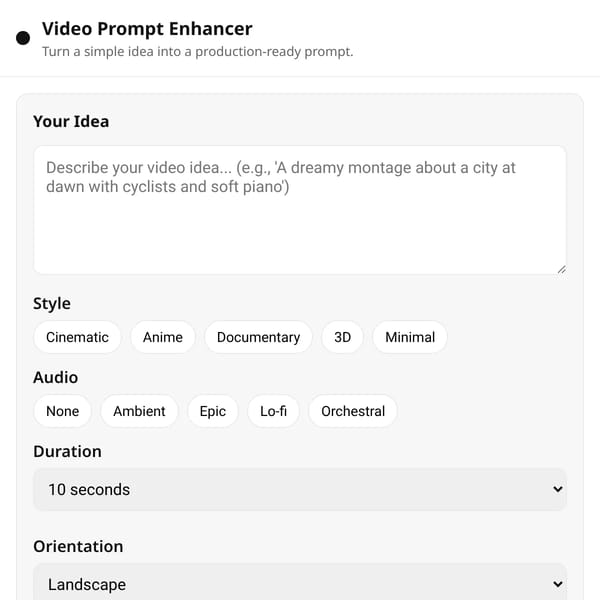Click the black dot logo icon

(23, 38)
